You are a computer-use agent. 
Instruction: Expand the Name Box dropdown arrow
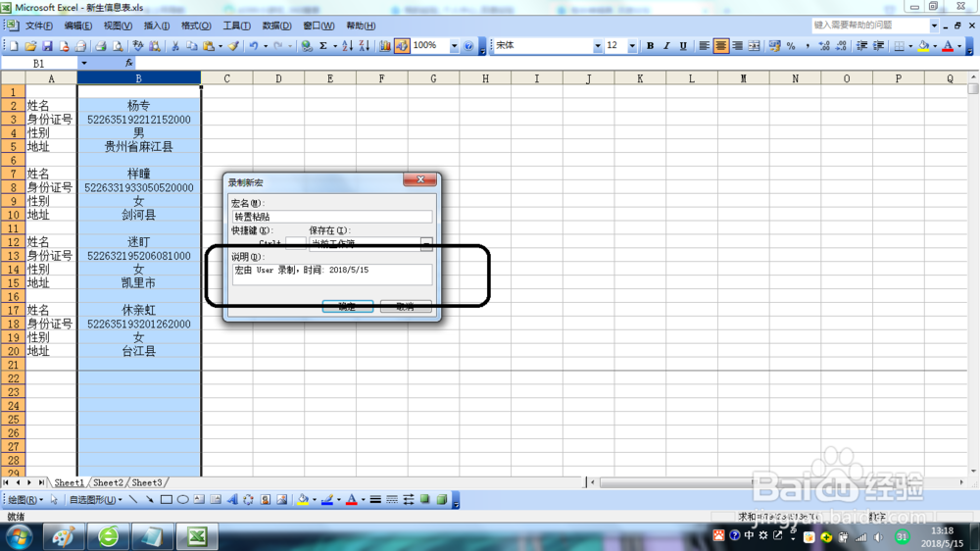(83, 63)
